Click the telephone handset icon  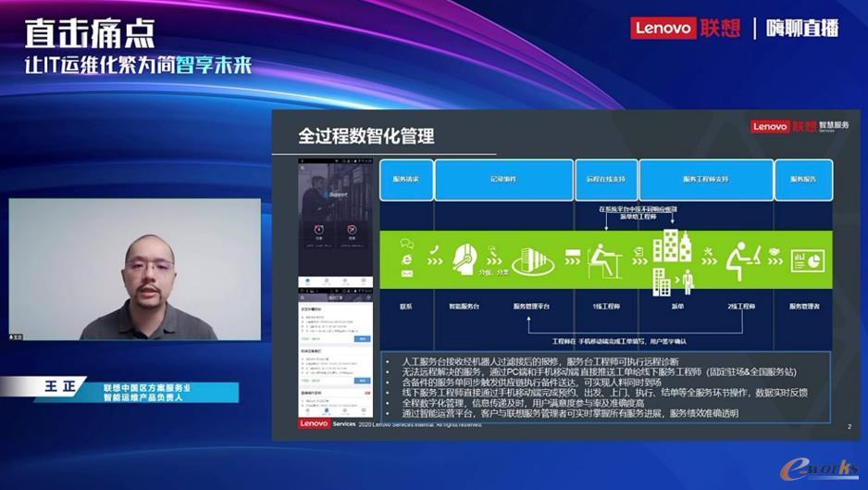[x=435, y=250]
